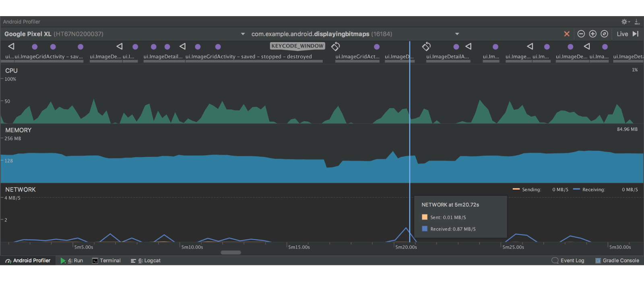Open the Run tool window

72,261
